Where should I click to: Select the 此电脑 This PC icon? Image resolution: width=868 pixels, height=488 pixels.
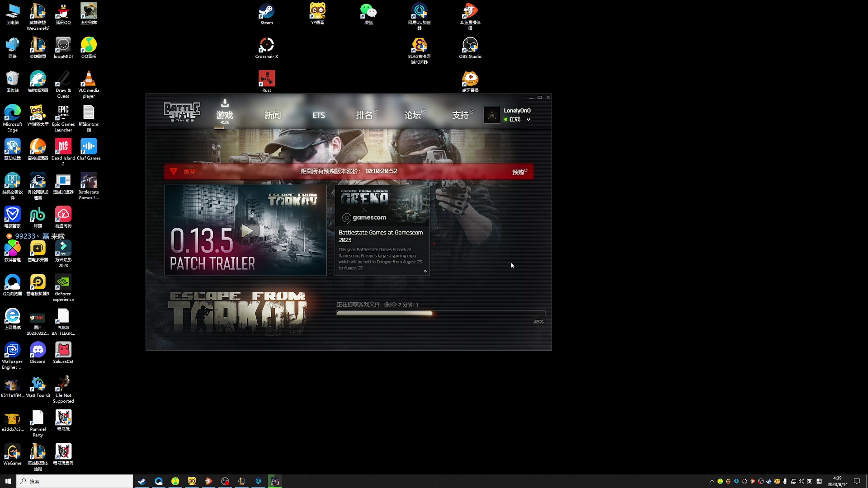(x=13, y=14)
